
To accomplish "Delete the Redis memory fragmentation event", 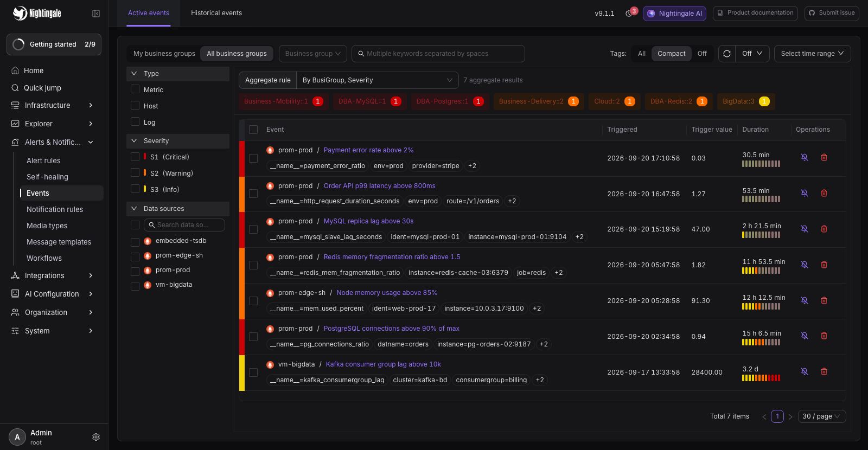I will [824, 265].
